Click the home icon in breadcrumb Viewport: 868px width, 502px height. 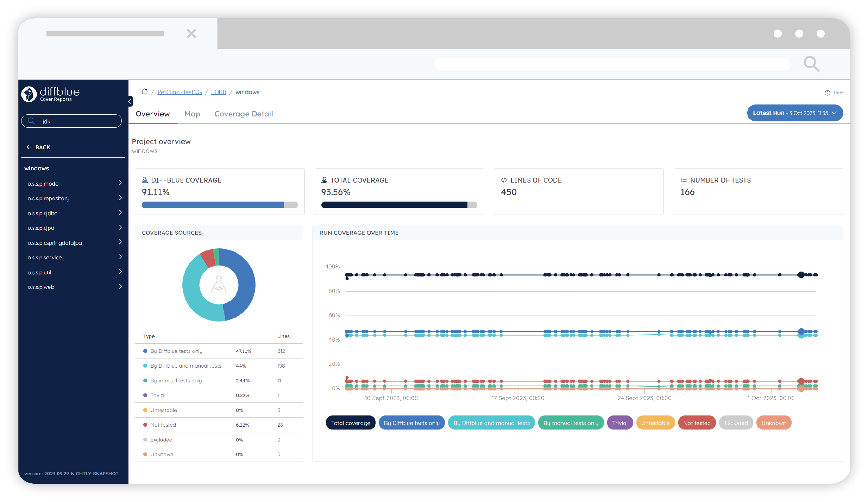tap(144, 91)
